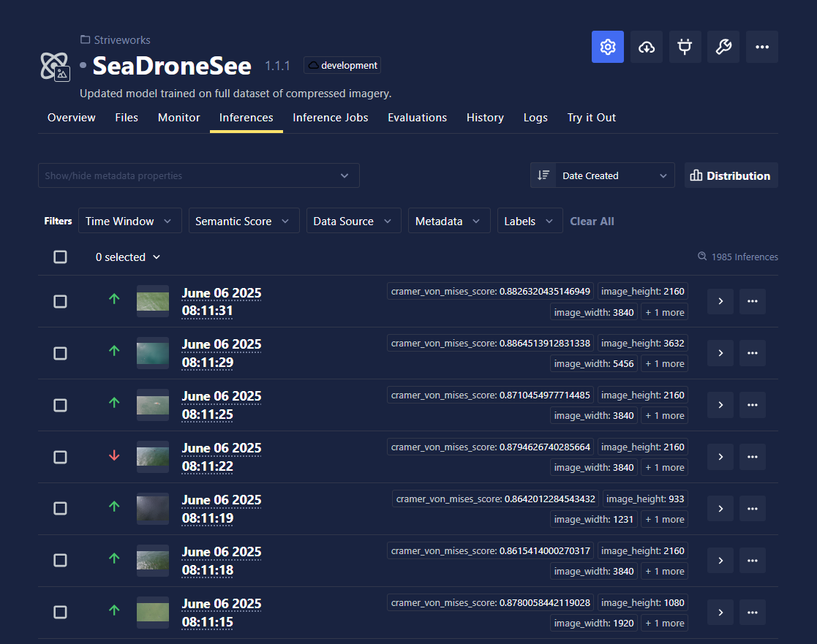Expand the Data Source filter
This screenshot has height=644, width=817.
click(x=353, y=221)
